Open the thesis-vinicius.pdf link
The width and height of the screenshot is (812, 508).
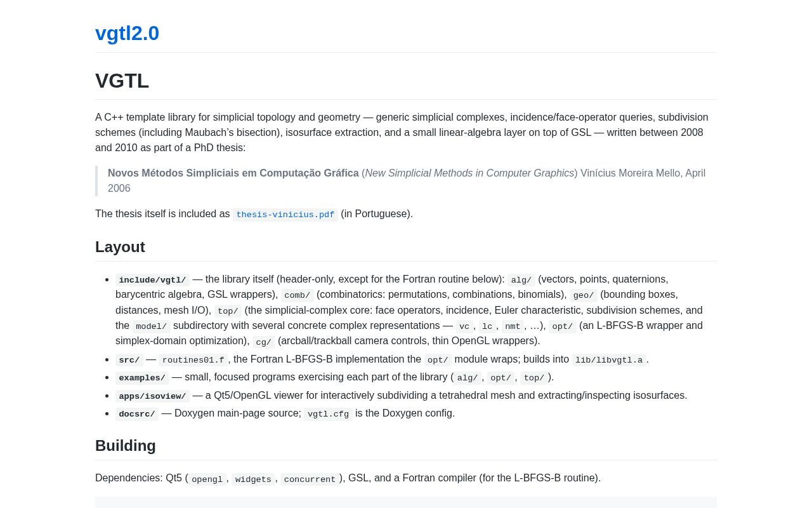285,215
